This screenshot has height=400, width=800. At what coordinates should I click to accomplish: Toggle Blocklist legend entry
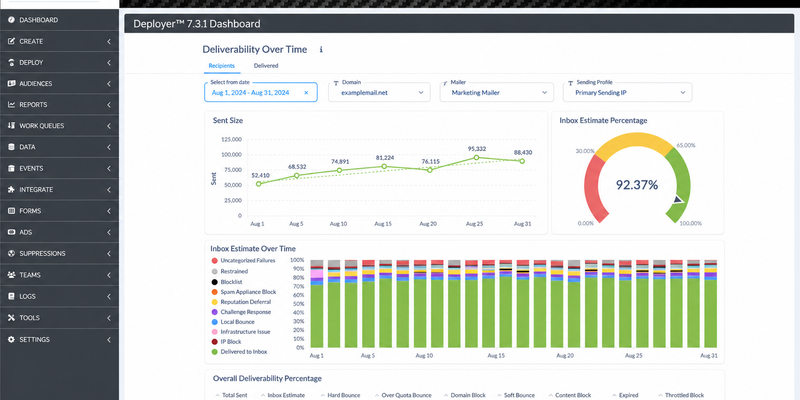coord(227,282)
